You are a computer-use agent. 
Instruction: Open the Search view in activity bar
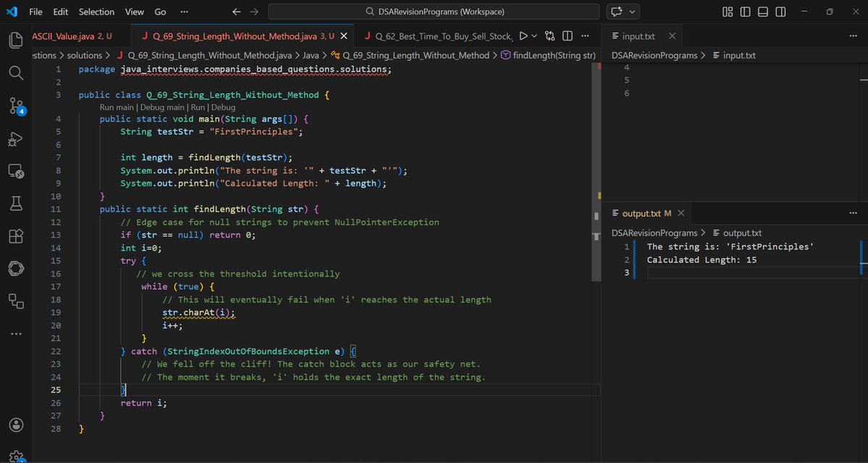(16, 72)
